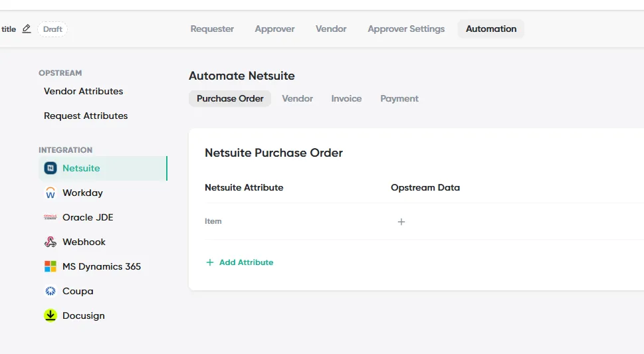The height and width of the screenshot is (354, 644).
Task: Click the Docusign logo icon
Action: (51, 315)
